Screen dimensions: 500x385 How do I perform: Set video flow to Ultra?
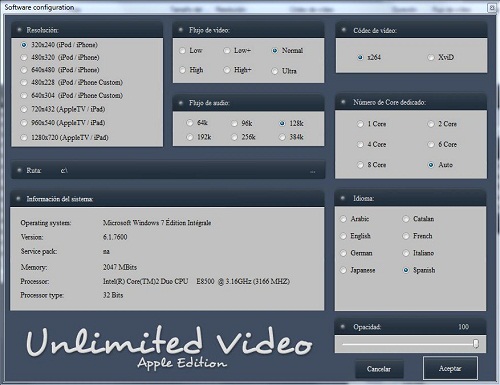tap(275, 71)
